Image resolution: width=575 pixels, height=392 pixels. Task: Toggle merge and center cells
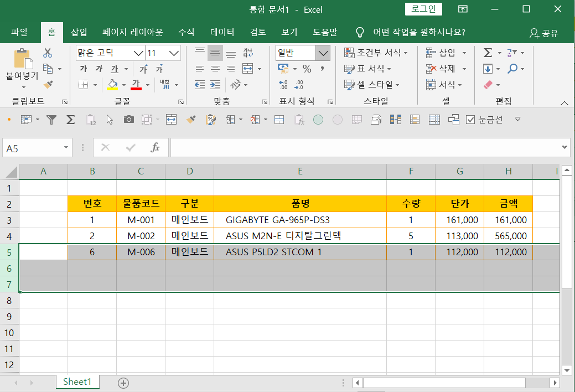(x=248, y=69)
